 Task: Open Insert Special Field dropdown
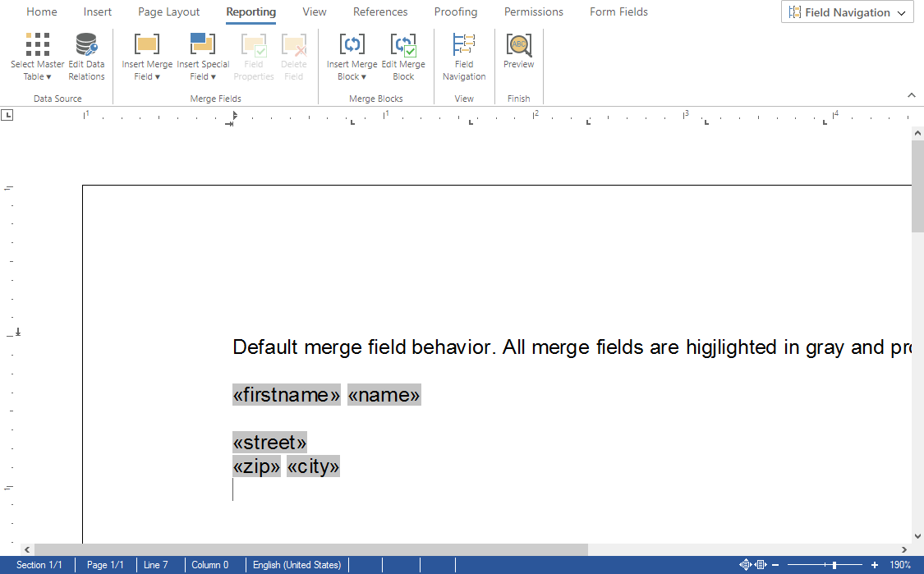click(x=203, y=57)
